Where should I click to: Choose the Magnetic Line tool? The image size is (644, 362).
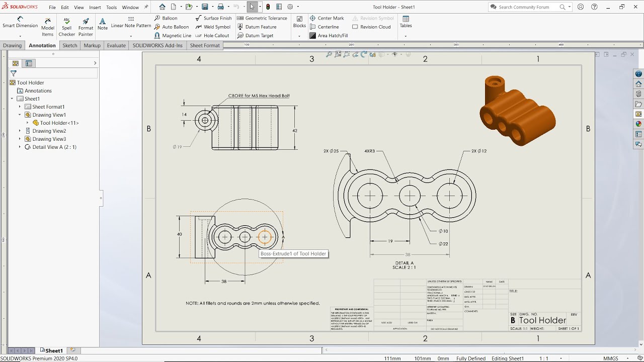(173, 36)
